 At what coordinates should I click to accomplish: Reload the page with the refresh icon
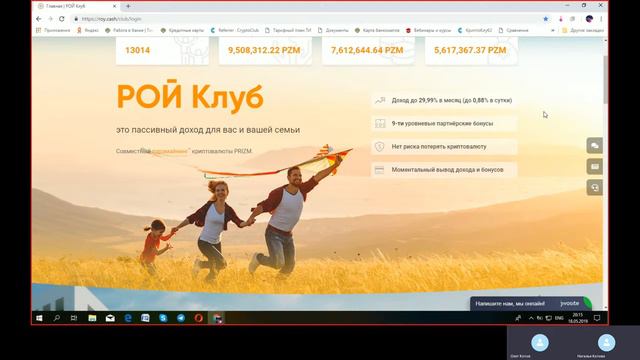(62, 19)
